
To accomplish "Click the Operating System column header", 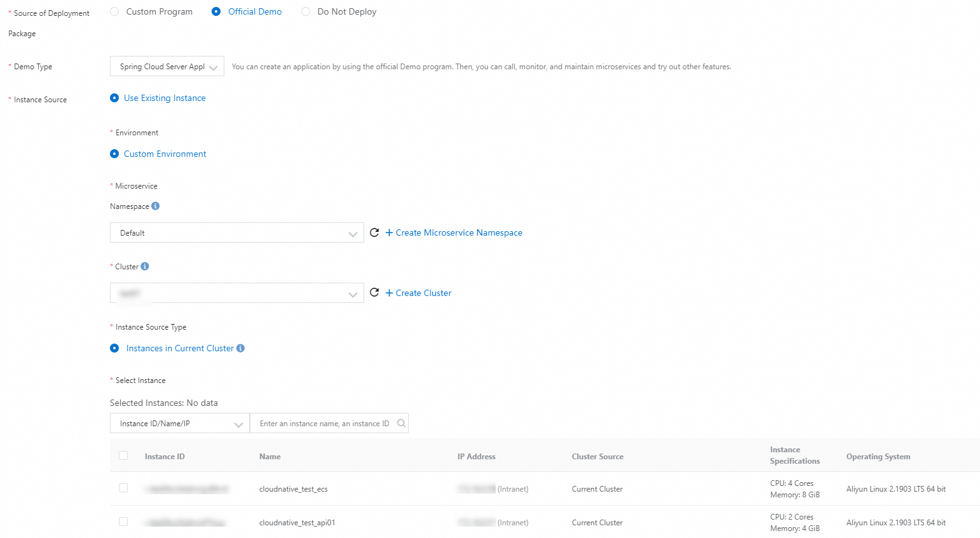I will click(x=878, y=457).
